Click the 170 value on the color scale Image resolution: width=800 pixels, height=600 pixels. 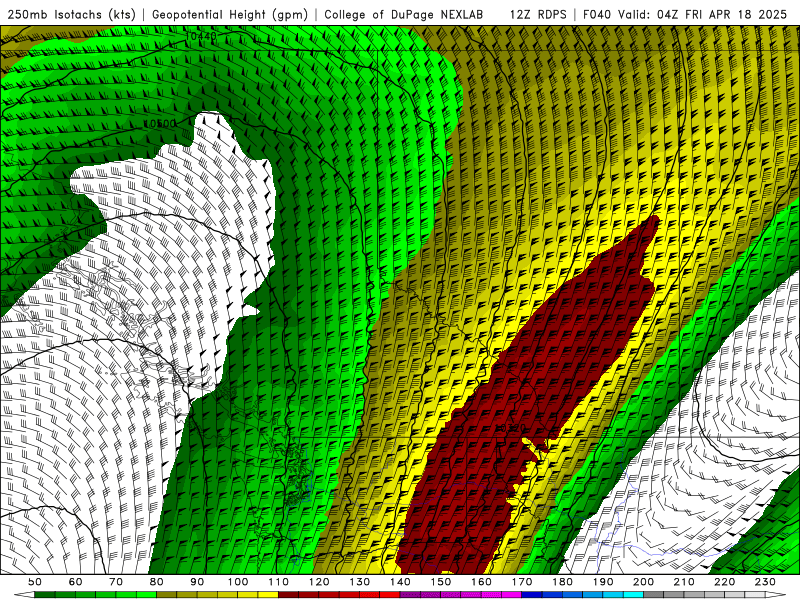[x=522, y=582]
